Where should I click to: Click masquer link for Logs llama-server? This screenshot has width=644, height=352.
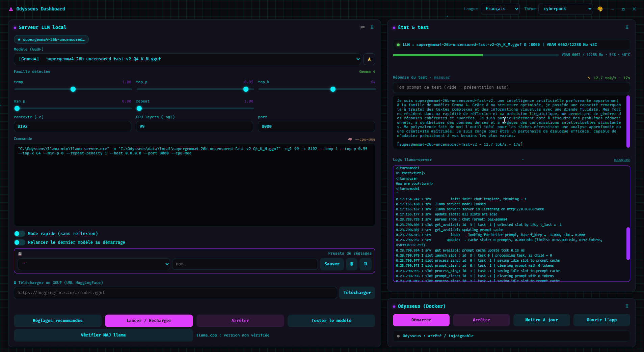tap(622, 160)
